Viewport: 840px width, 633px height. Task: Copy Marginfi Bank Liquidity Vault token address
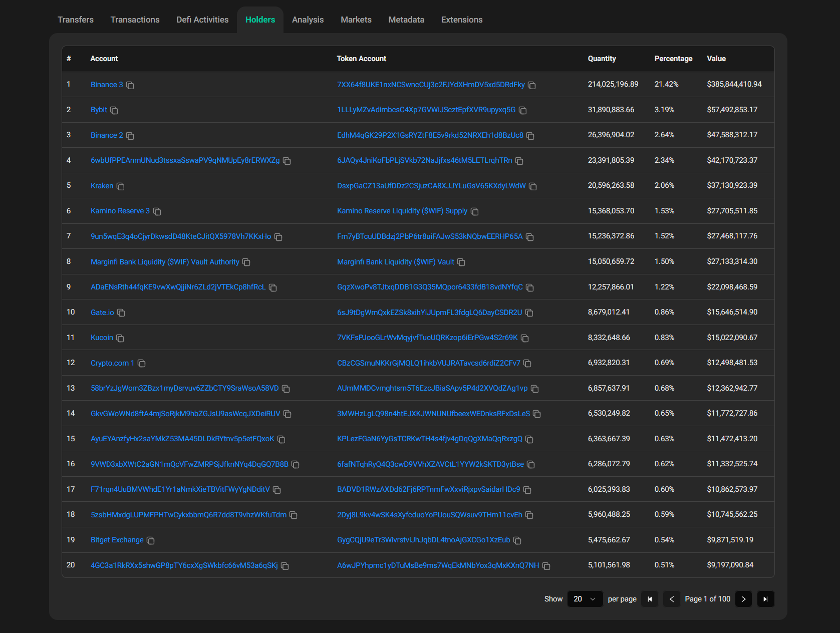tap(461, 262)
